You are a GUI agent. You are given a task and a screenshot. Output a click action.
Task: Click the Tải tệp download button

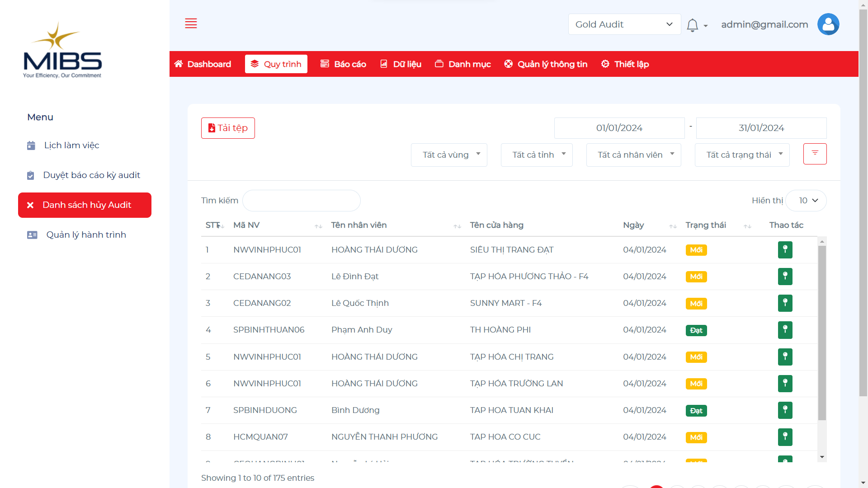coord(228,128)
